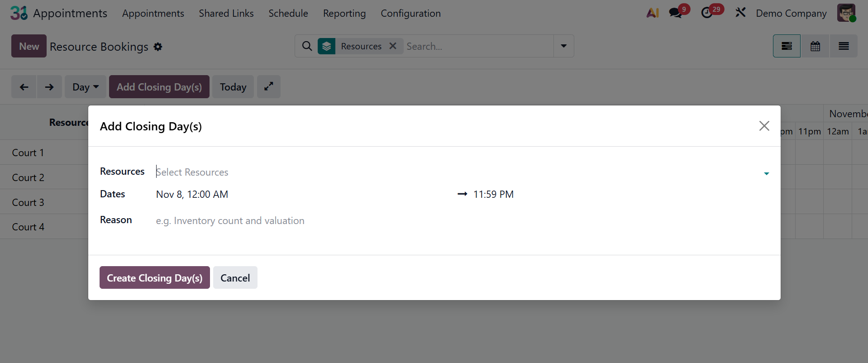Click the Appointments app logo icon
The image size is (868, 363).
pyautogui.click(x=19, y=13)
